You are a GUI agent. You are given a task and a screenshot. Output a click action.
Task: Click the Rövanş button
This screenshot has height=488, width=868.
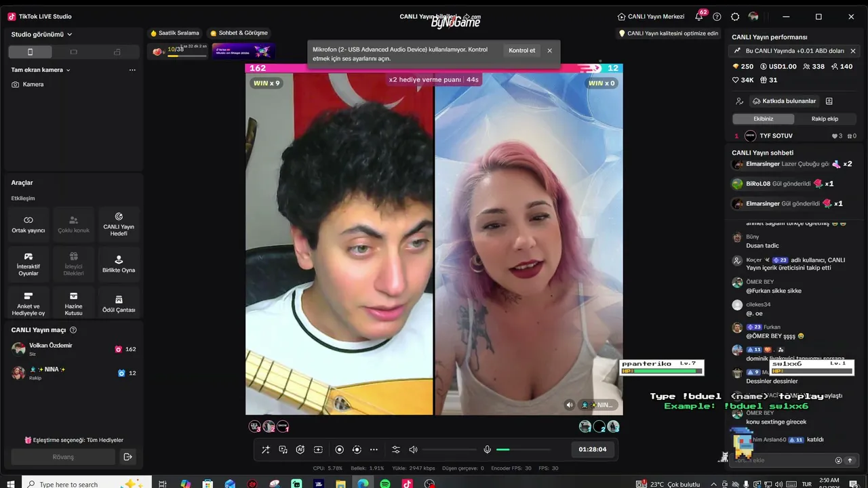coord(63,457)
